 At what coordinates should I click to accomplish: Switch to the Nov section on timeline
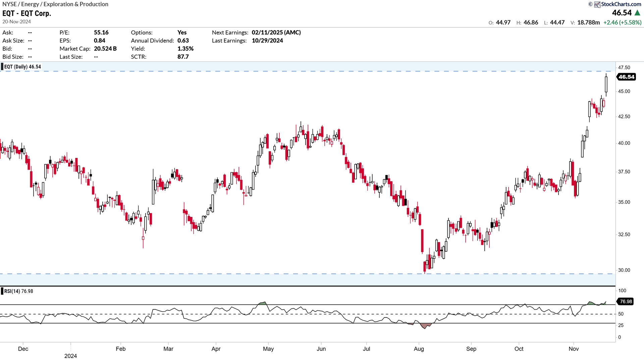pos(574,349)
